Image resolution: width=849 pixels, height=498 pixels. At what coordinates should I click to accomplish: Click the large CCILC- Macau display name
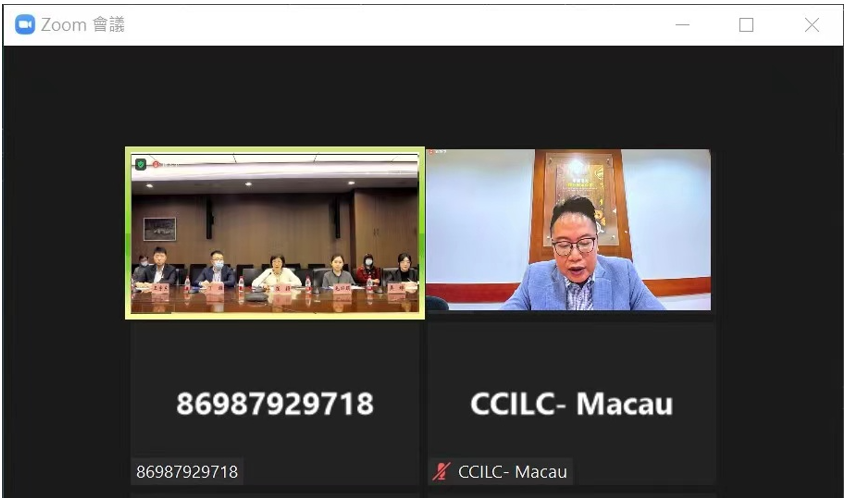571,404
